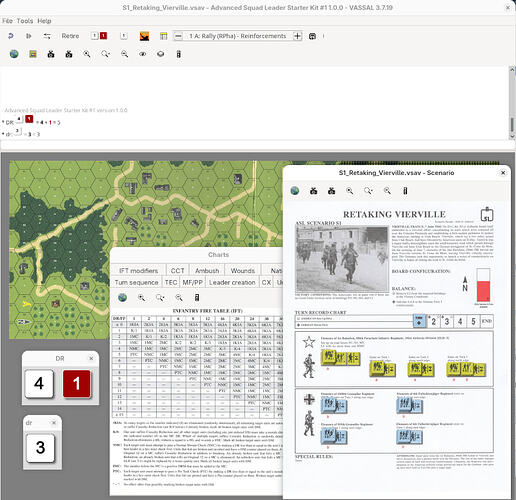Viewport: 516px width, 500px height.
Task: Click the minus button of turn counter
Action: pos(178,36)
